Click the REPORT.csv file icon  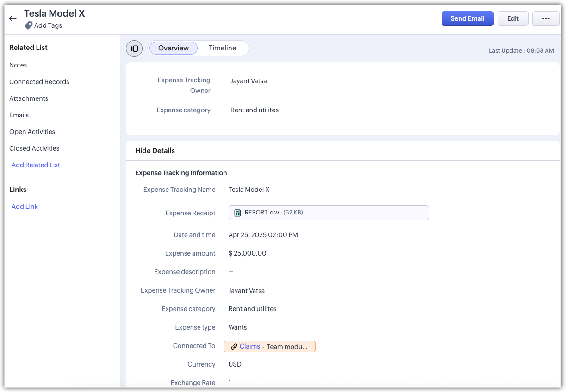[237, 213]
